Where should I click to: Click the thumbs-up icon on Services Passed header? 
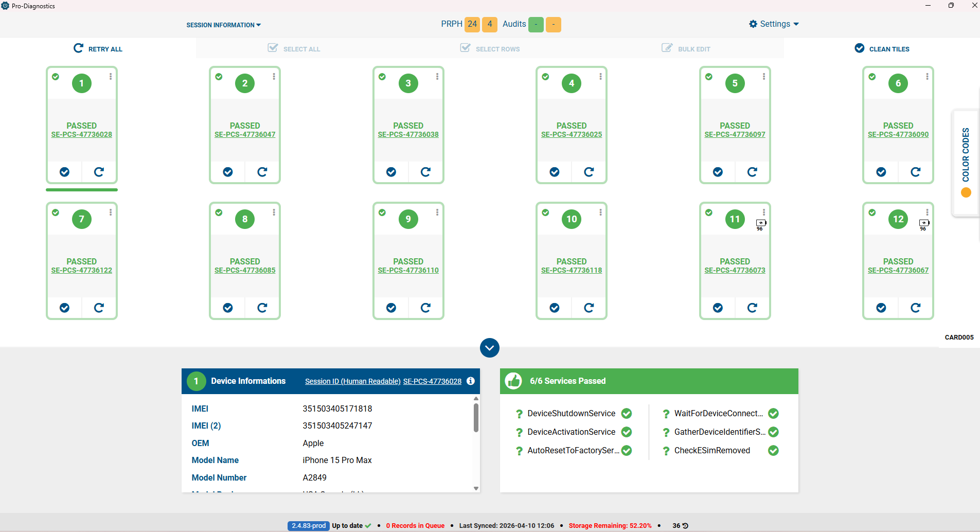click(x=514, y=381)
